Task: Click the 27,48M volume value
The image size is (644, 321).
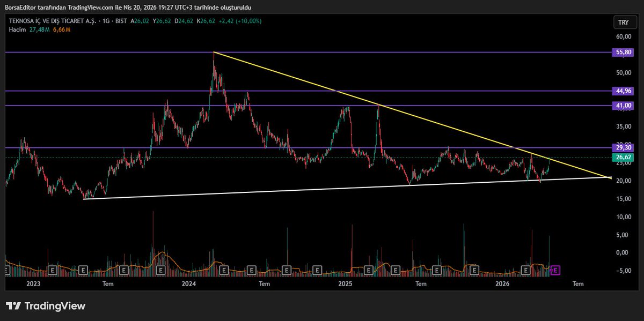Action: [39, 29]
